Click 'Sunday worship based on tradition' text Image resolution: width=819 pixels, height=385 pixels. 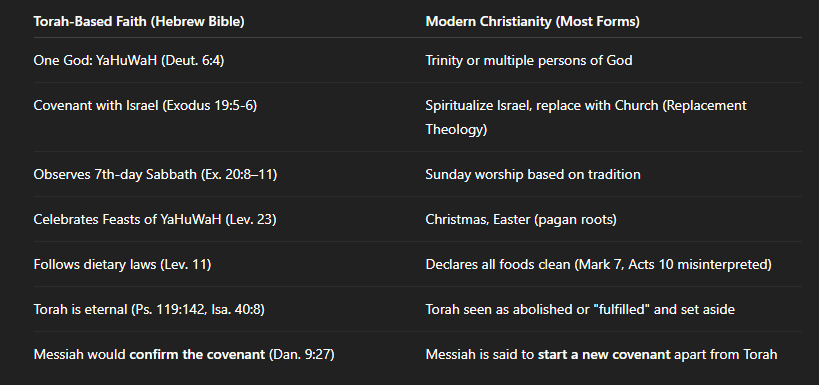pyautogui.click(x=533, y=174)
